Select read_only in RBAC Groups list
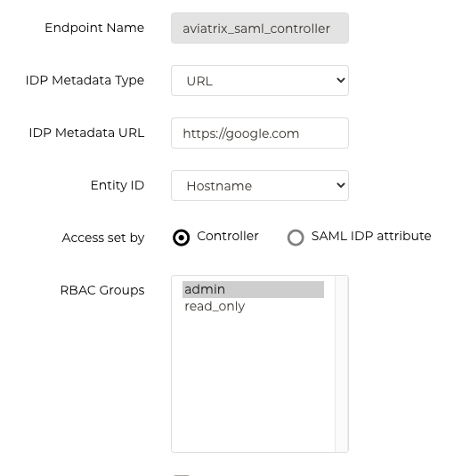454x476 pixels. (x=253, y=306)
